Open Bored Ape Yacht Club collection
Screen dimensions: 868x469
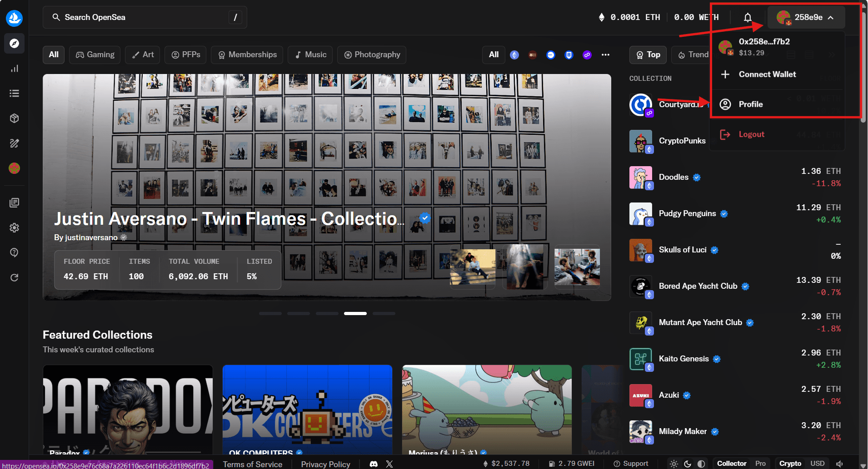(735, 286)
